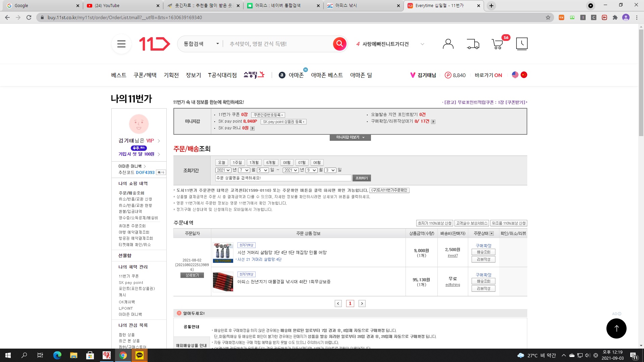Open seller link edfishing

pos(452,285)
